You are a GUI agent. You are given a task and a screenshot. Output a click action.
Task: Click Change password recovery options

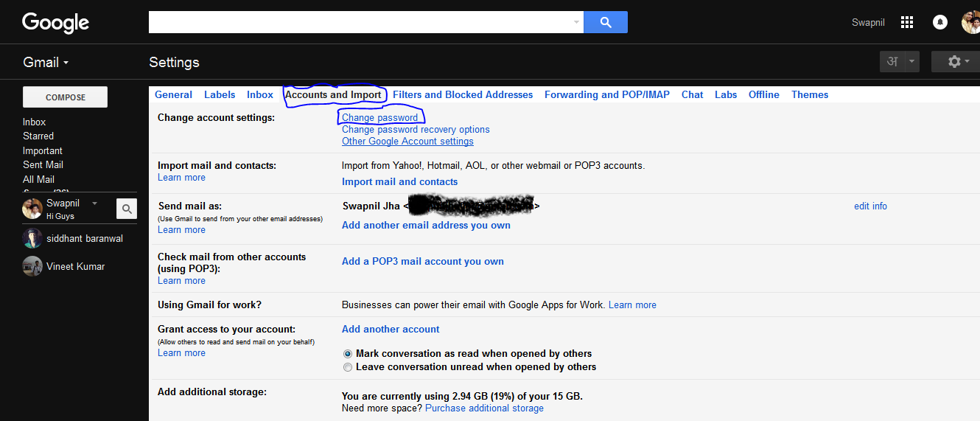(416, 129)
